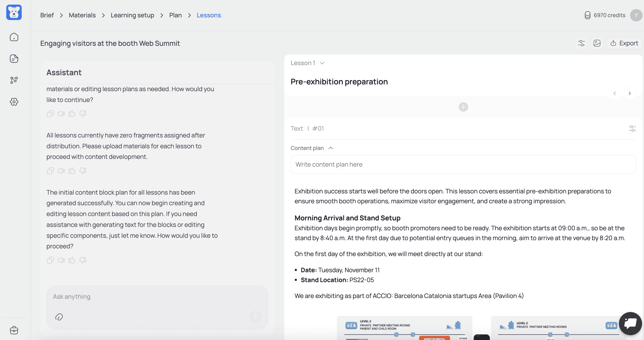Open the Home icon in sidebar
Viewport: 644px width, 340px height.
tap(14, 37)
